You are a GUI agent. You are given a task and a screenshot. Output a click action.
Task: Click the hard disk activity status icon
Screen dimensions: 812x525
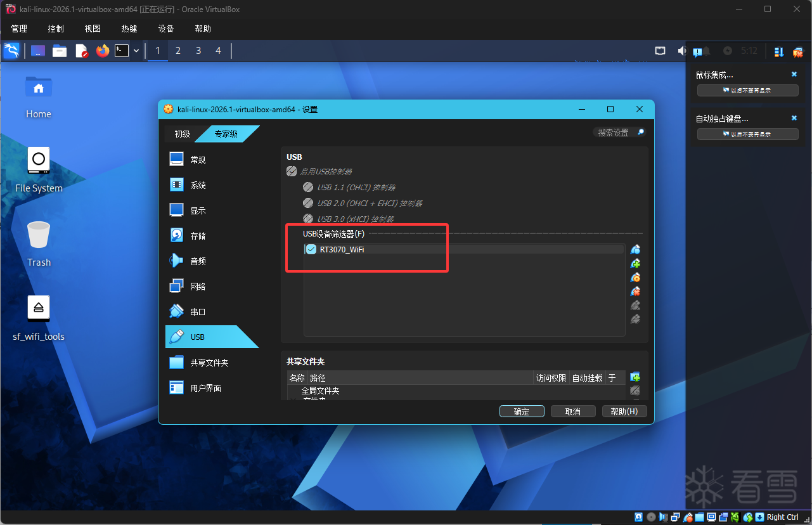coord(639,517)
